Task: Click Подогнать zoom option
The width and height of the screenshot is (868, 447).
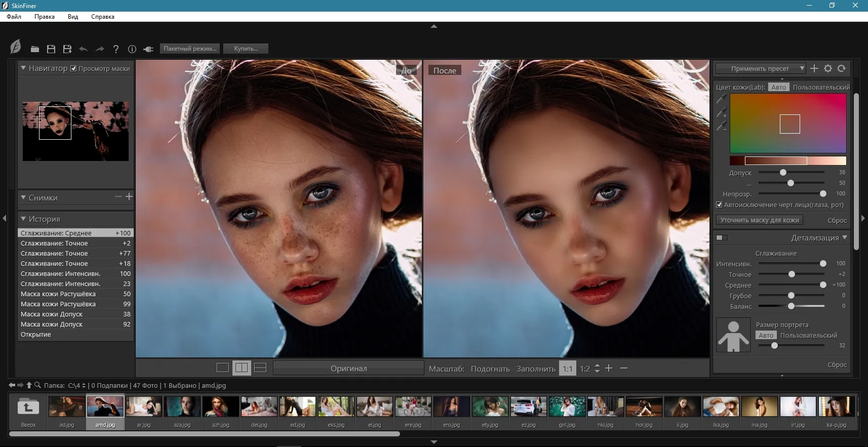Action: pyautogui.click(x=490, y=369)
